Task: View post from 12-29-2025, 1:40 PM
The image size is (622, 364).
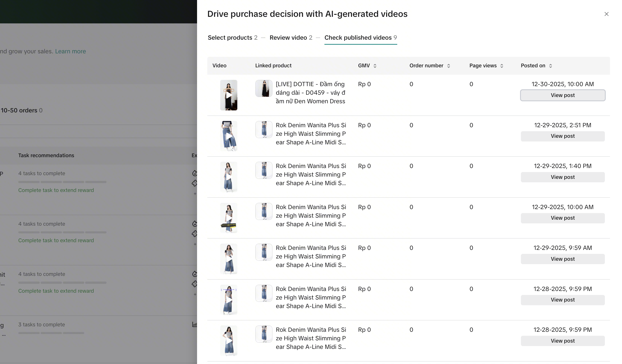Action: 562,177
